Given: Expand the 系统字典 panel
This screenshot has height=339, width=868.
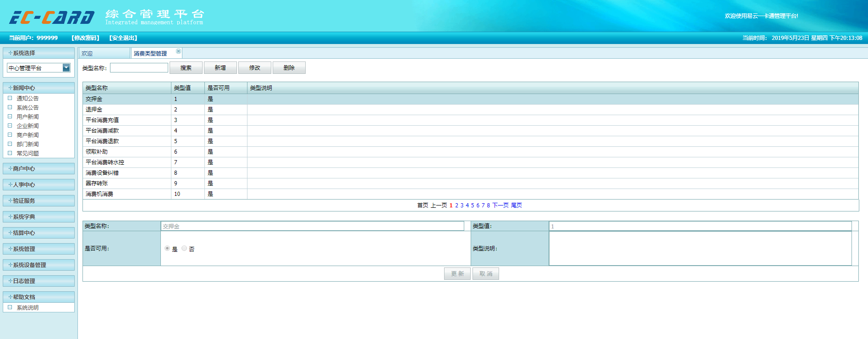Looking at the screenshot, I should (38, 217).
